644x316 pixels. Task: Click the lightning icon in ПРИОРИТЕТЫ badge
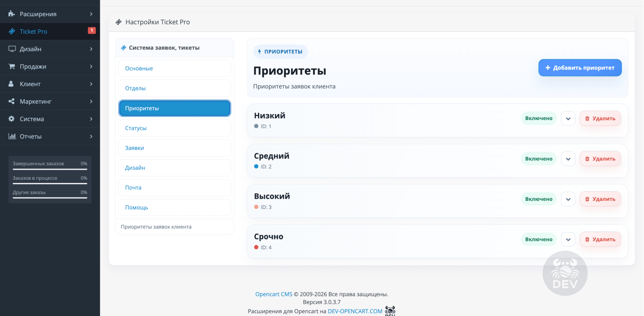pyautogui.click(x=260, y=52)
